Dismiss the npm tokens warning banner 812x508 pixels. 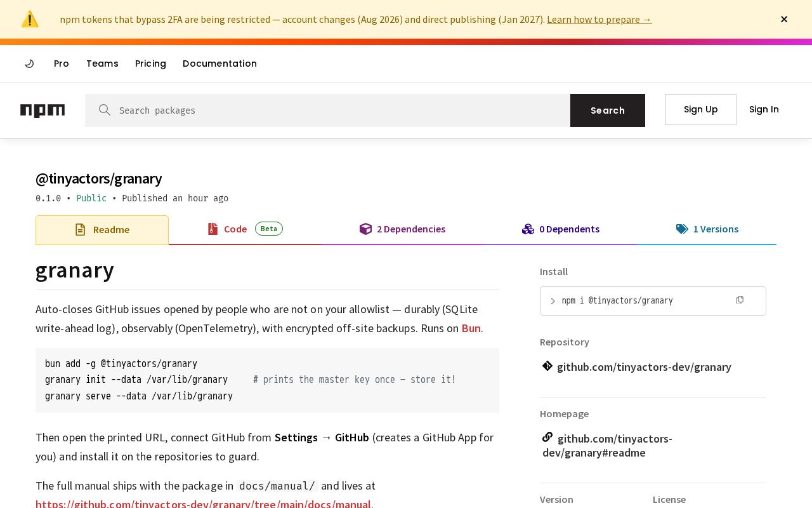[784, 19]
